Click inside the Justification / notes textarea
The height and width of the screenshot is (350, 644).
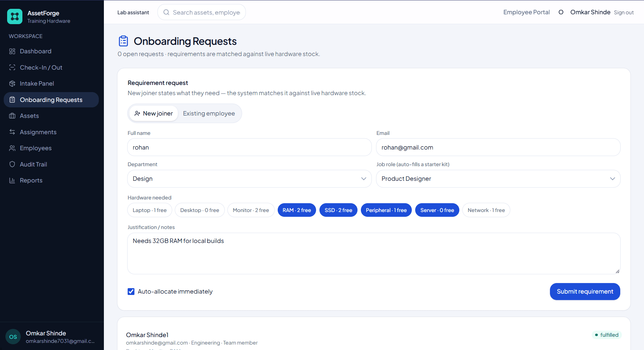[x=374, y=253]
